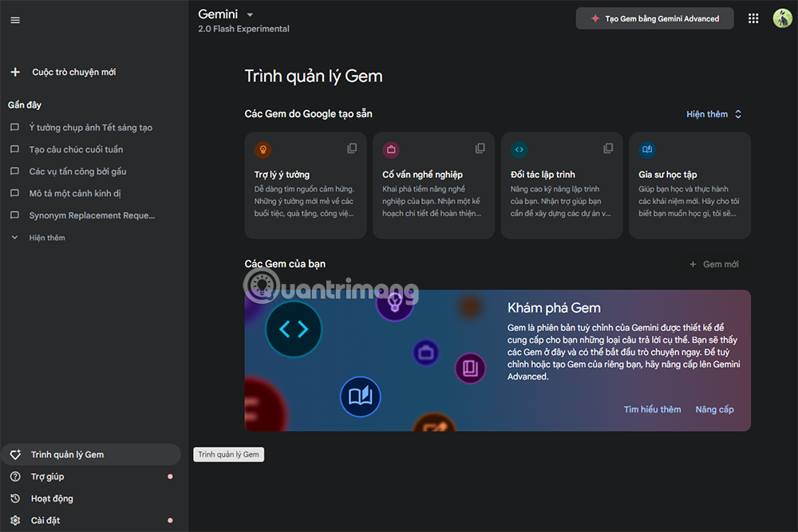Click the activity history clock icon
Screen dimensions: 798x532
pyautogui.click(x=16, y=499)
